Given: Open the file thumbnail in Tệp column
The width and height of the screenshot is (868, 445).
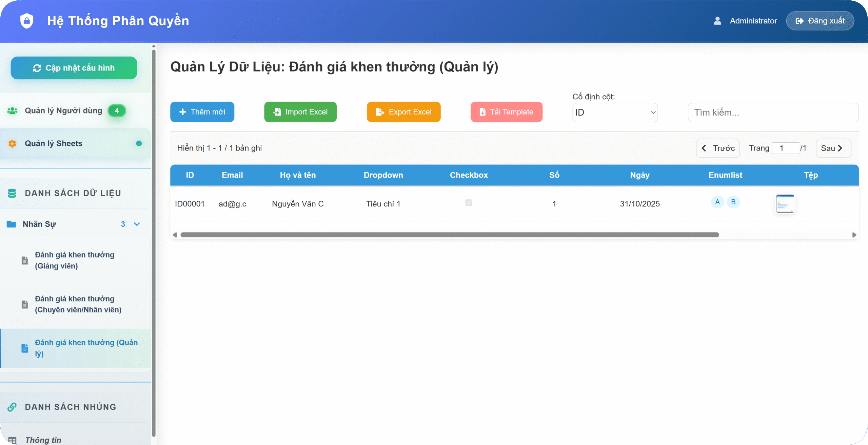Looking at the screenshot, I should point(785,204).
